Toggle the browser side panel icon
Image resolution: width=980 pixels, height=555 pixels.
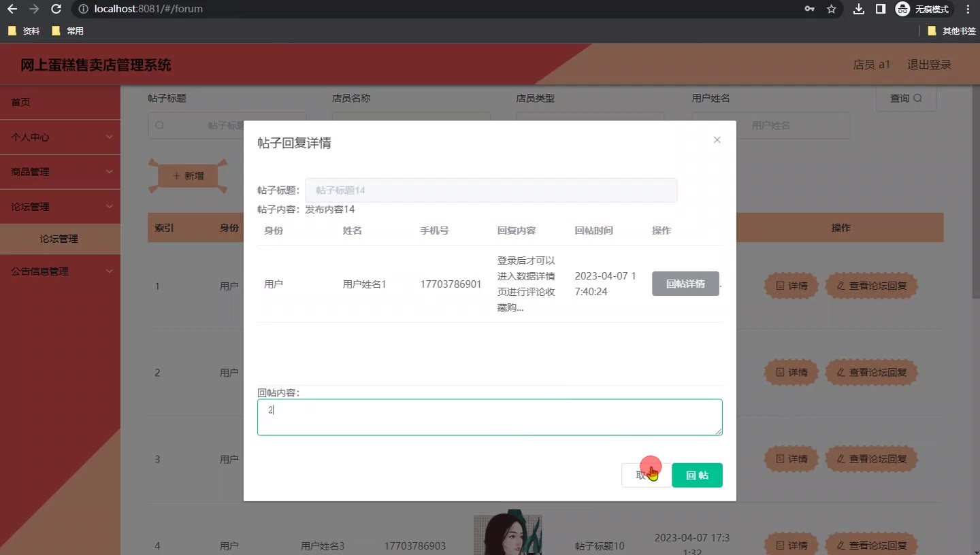coord(880,9)
